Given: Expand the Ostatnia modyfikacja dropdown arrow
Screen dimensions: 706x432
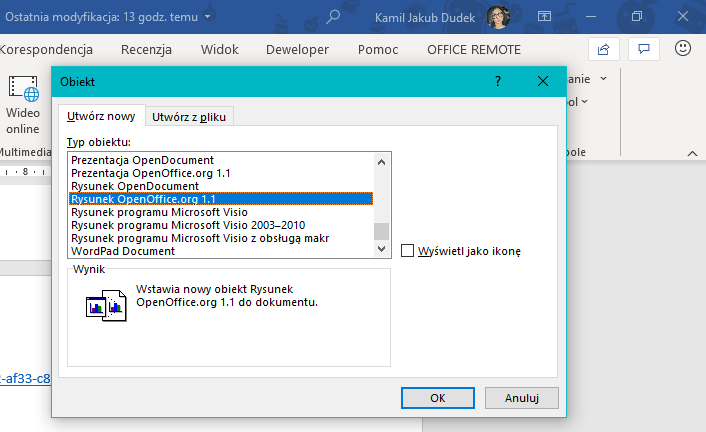Looking at the screenshot, I should [208, 17].
